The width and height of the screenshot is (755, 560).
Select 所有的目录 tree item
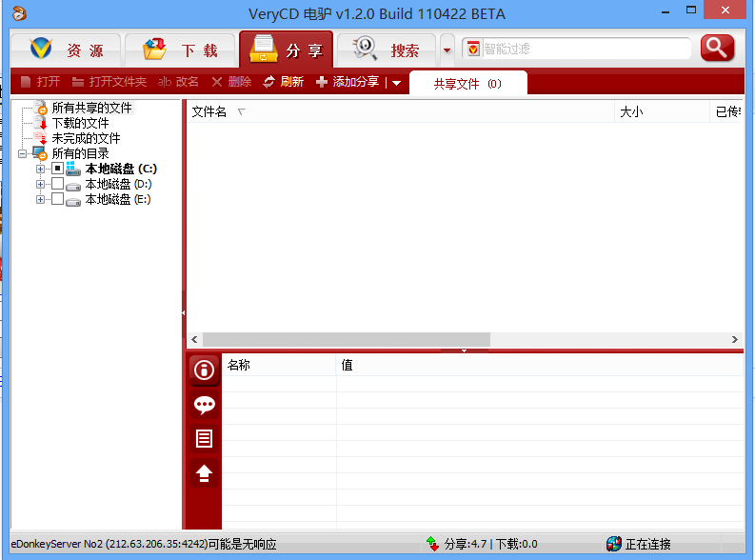click(x=80, y=153)
